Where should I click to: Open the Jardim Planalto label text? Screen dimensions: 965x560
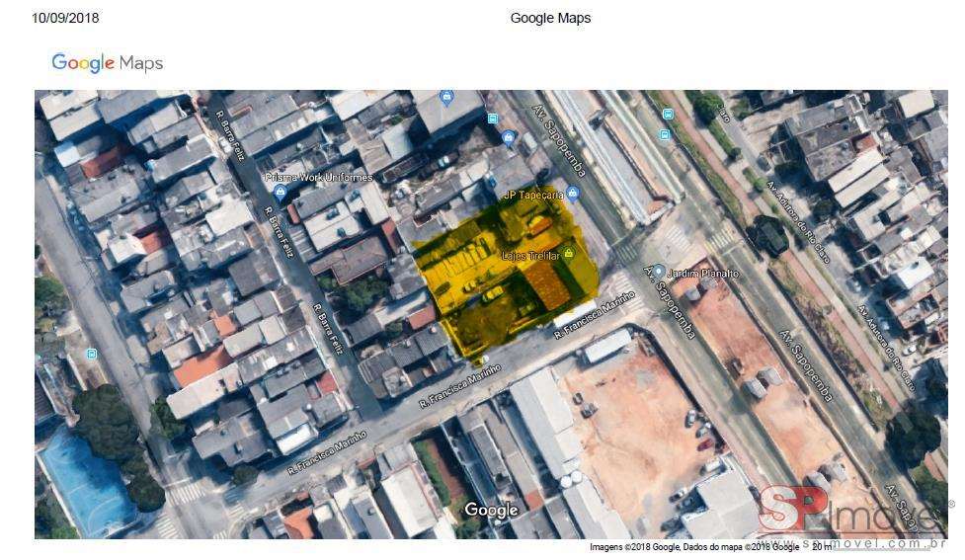click(703, 274)
